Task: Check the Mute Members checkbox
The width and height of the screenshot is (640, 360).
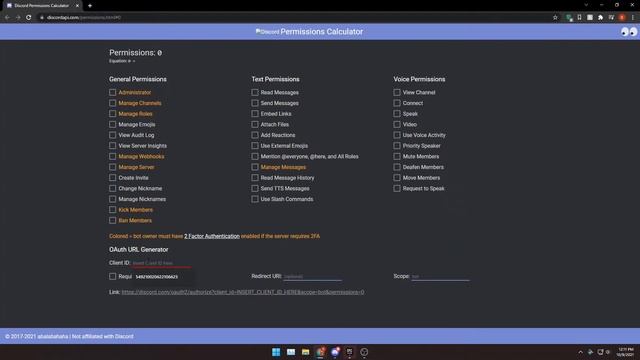Action: [x=397, y=156]
